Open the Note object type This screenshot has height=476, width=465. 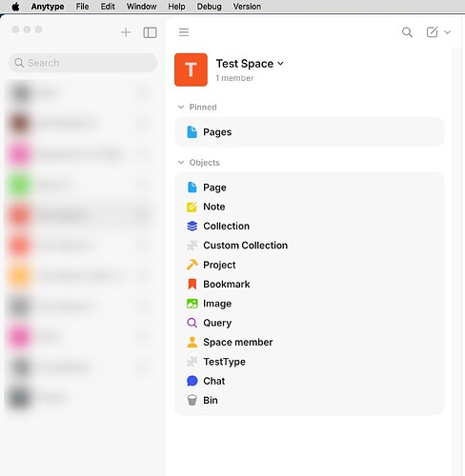[x=309, y=207]
